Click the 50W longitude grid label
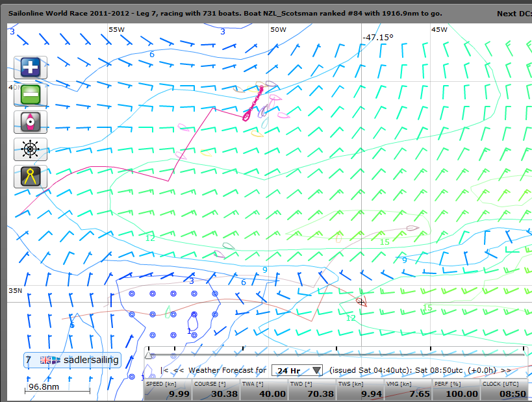The image size is (532, 402). pyautogui.click(x=278, y=29)
